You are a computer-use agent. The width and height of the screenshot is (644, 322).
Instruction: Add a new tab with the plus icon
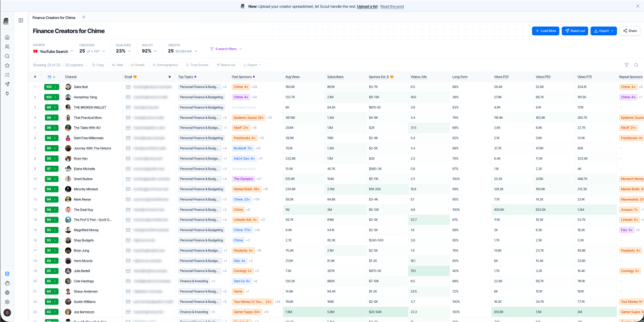point(84,17)
